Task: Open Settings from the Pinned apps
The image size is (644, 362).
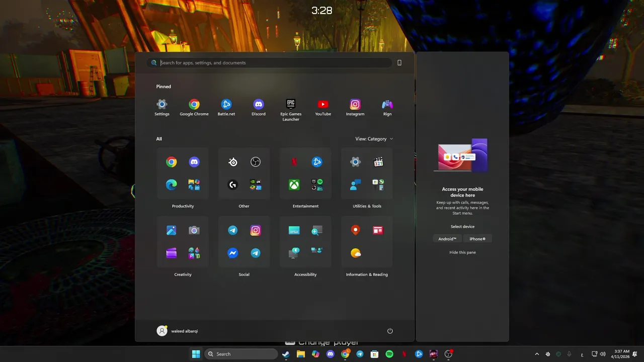Action: [162, 108]
